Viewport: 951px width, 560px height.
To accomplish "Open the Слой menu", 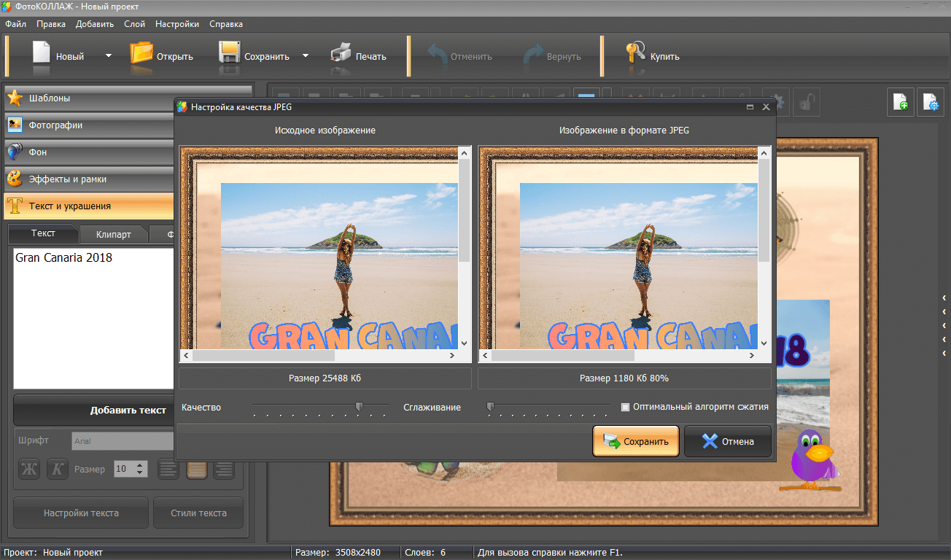I will point(134,24).
